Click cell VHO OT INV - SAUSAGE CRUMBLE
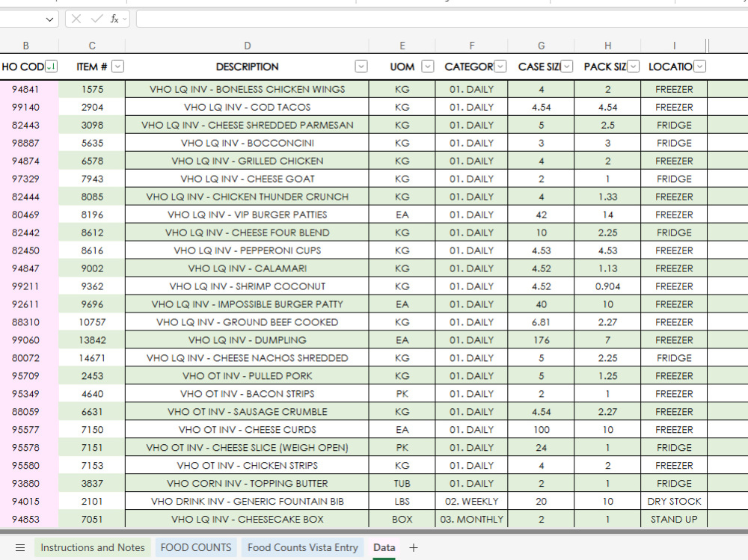The image size is (748, 560). (x=247, y=412)
